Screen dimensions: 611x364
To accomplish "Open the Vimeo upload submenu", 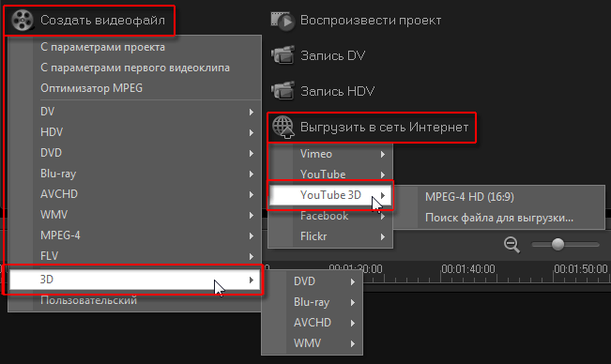I will pyautogui.click(x=330, y=154).
